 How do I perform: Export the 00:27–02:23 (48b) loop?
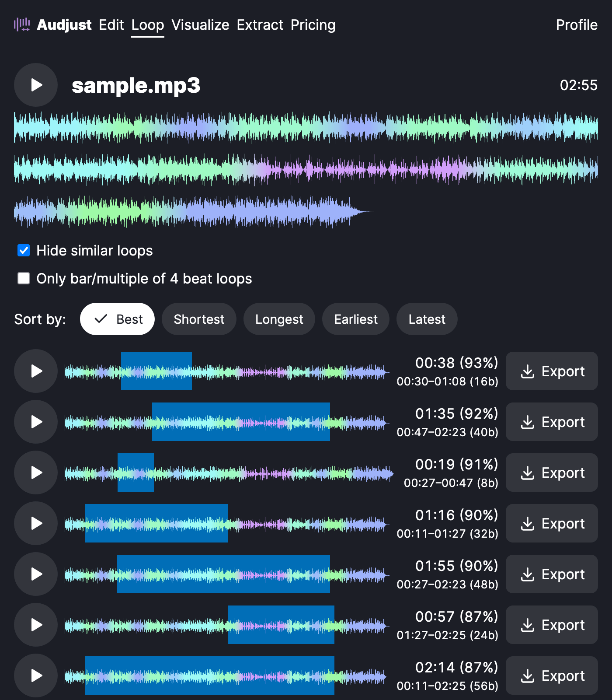pyautogui.click(x=552, y=574)
